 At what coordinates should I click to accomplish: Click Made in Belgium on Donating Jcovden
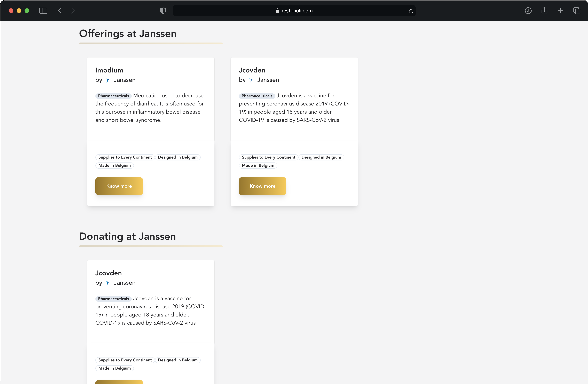point(115,368)
